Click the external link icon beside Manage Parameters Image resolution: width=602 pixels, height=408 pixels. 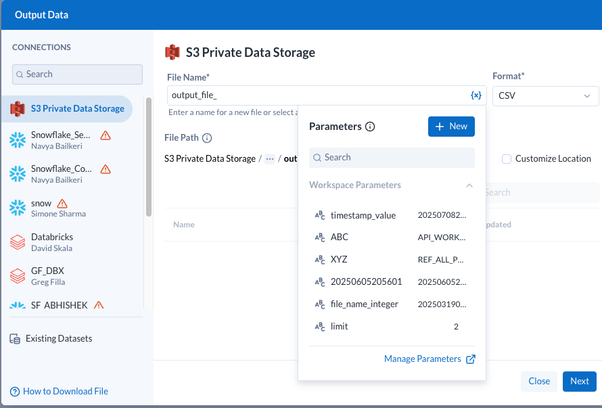click(471, 359)
